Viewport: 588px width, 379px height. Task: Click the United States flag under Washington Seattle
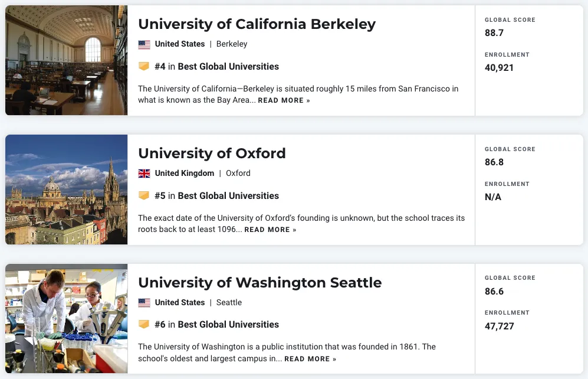144,303
